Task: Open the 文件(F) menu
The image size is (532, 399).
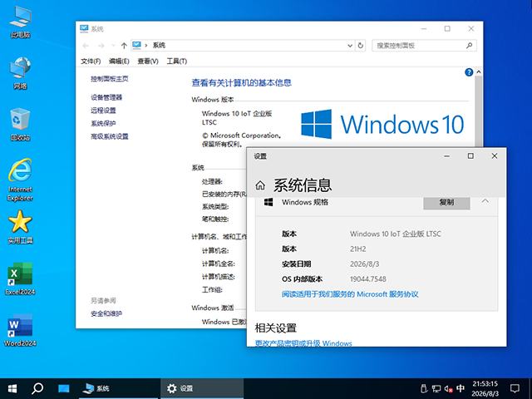Action: point(91,61)
